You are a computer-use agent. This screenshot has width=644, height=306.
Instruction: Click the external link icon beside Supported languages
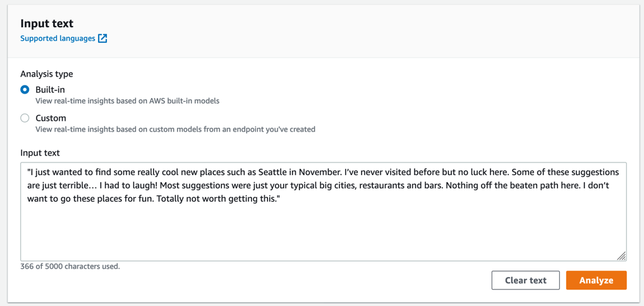[x=102, y=39]
